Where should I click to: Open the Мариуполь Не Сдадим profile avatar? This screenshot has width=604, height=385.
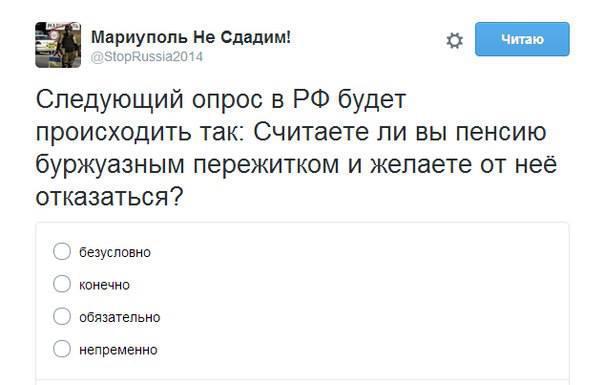tap(58, 45)
